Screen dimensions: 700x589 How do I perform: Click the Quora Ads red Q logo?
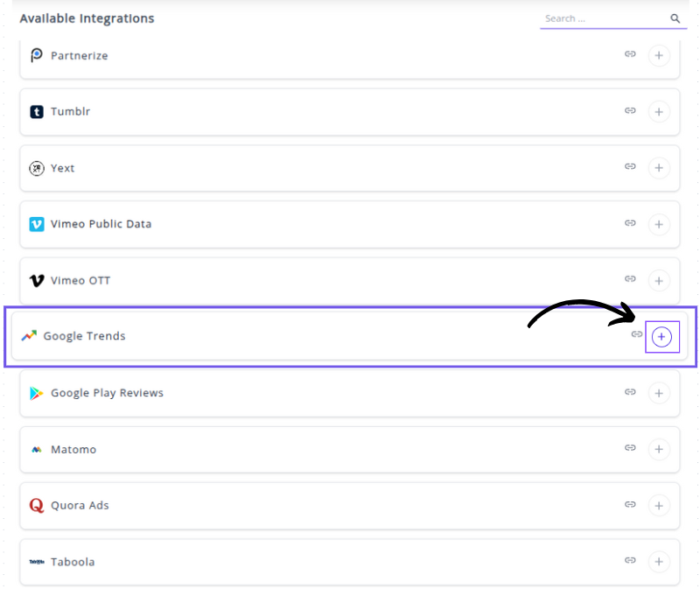[x=37, y=506]
